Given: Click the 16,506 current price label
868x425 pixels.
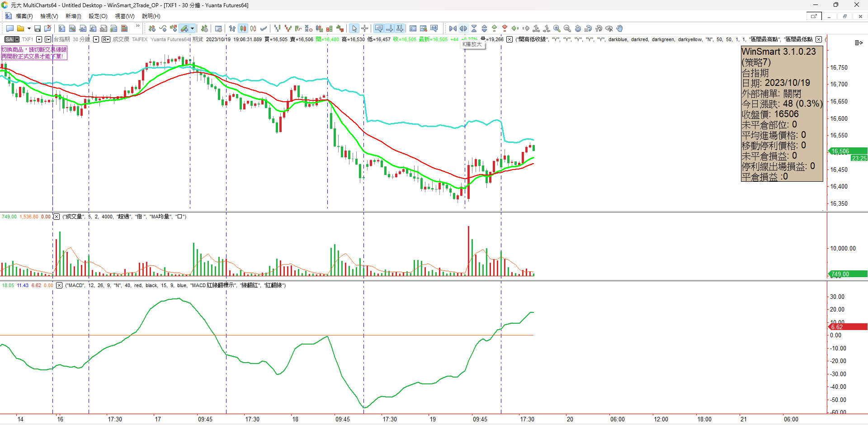Looking at the screenshot, I should click(x=848, y=151).
